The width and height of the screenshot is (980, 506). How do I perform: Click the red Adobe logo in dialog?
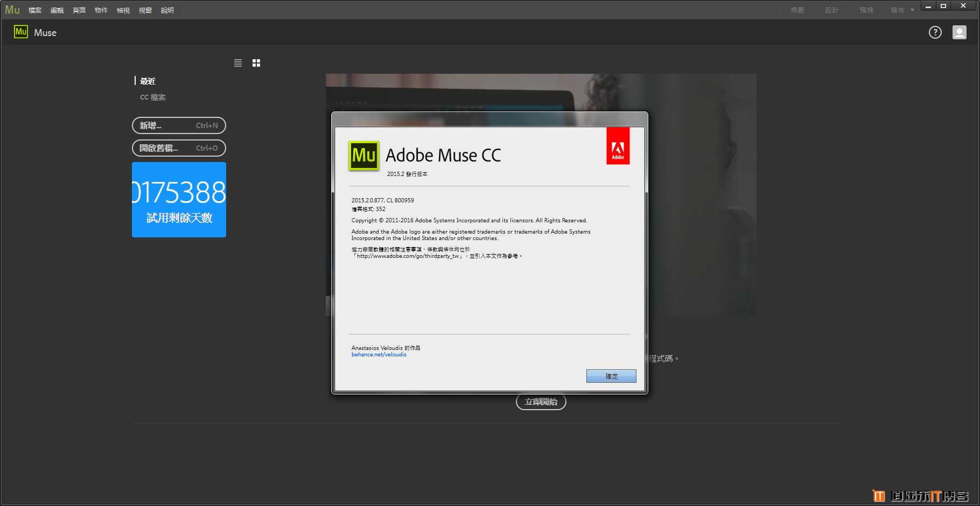(618, 146)
